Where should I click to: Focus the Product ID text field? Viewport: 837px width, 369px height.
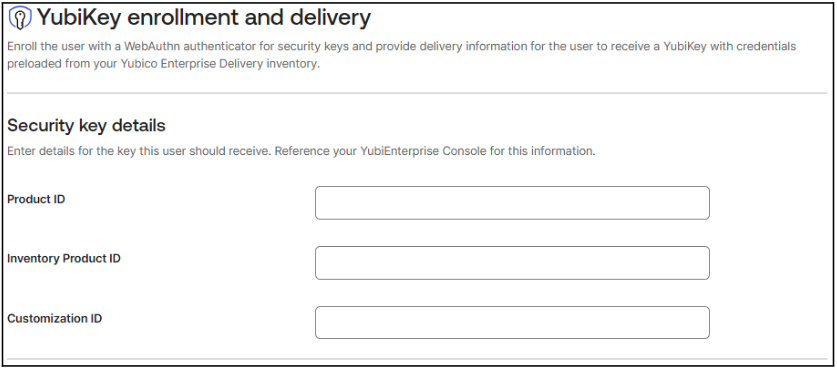coord(512,203)
